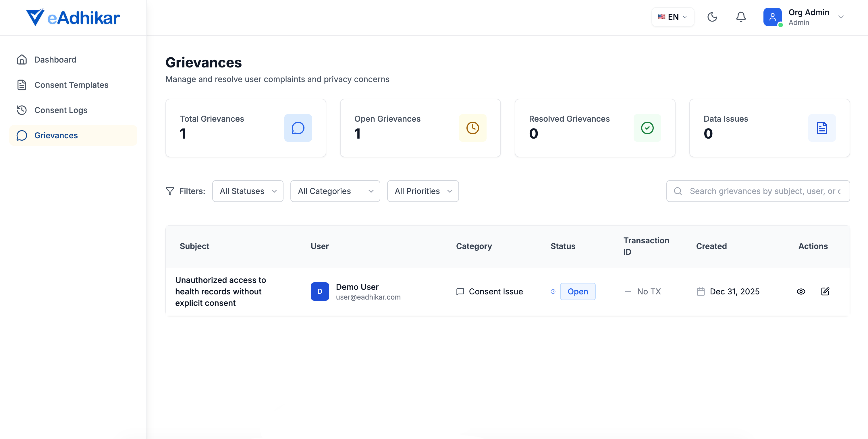Click the edit pencil icon for grievance
The width and height of the screenshot is (868, 439).
(x=825, y=292)
